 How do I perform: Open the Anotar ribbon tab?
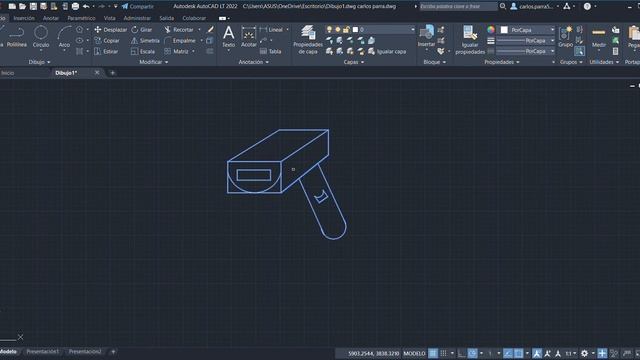tap(51, 18)
